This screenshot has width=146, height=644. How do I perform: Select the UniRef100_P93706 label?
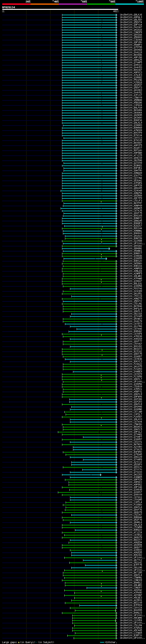pos(131,289)
